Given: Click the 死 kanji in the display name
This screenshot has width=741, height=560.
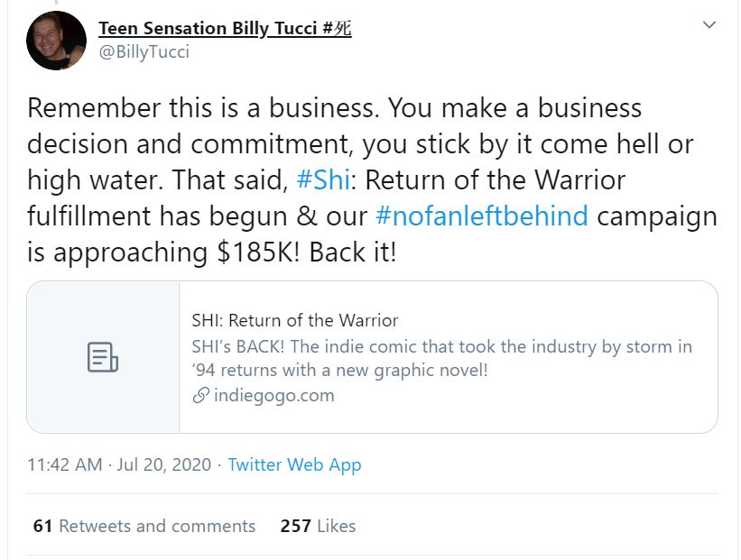Looking at the screenshot, I should click(x=342, y=29).
